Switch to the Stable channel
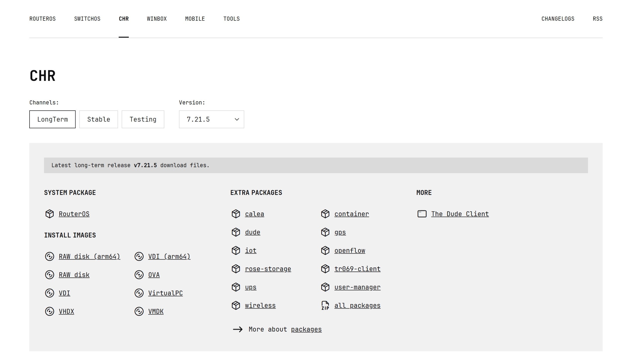The image size is (632, 364). point(99,119)
